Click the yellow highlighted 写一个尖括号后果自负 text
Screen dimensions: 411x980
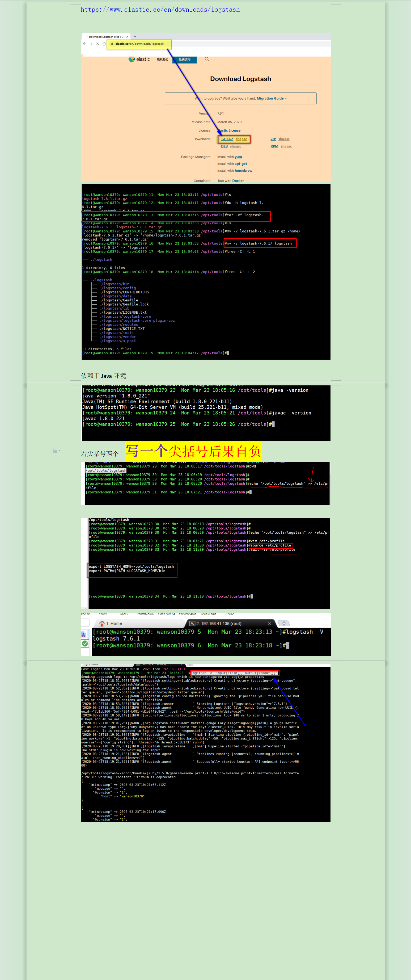point(193,451)
